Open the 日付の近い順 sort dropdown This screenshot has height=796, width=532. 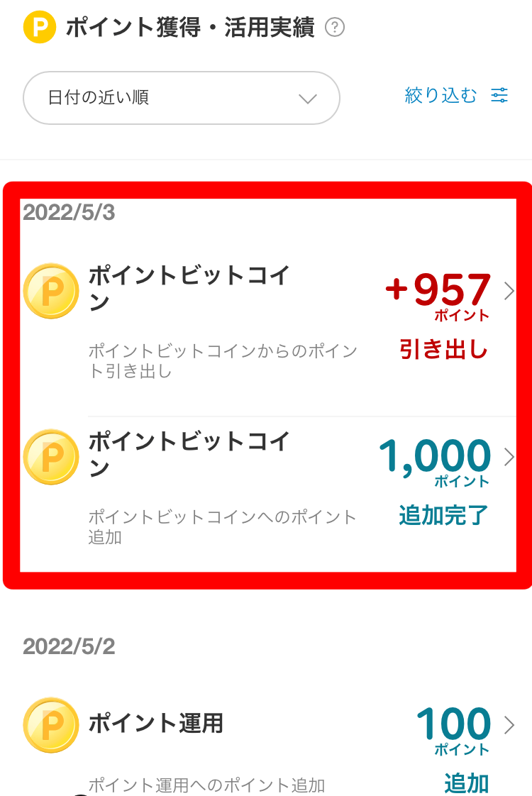pyautogui.click(x=182, y=98)
